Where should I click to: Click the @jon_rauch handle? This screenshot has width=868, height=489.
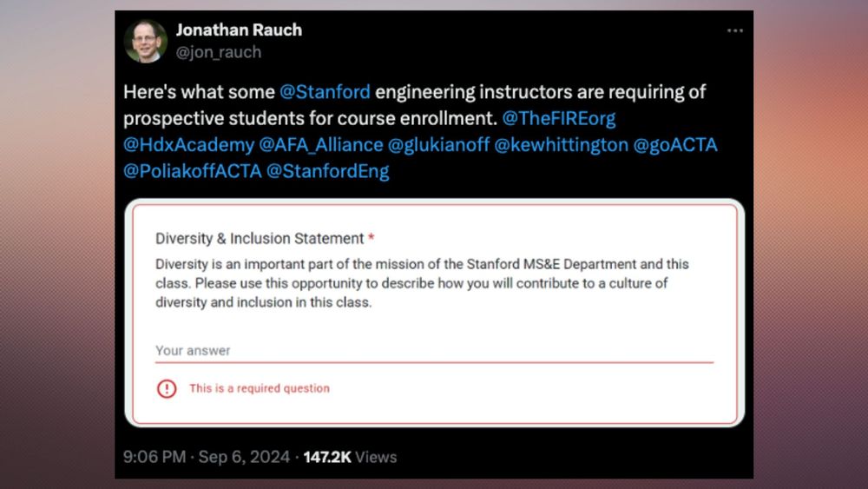[x=219, y=52]
